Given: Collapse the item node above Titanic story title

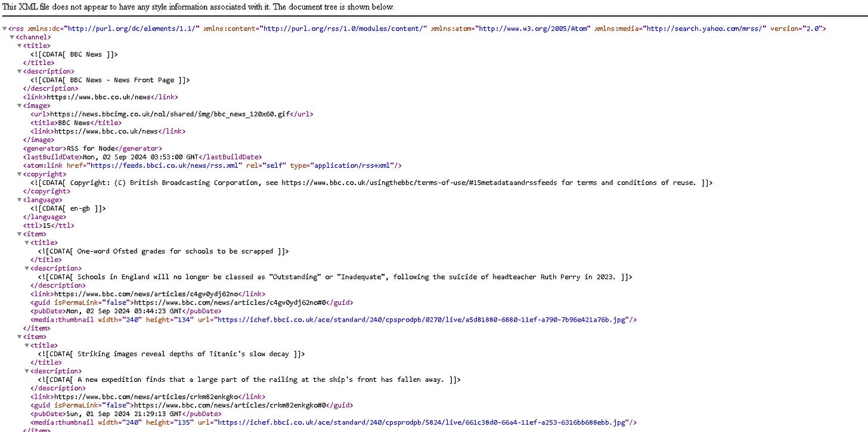Looking at the screenshot, I should click(x=19, y=337).
